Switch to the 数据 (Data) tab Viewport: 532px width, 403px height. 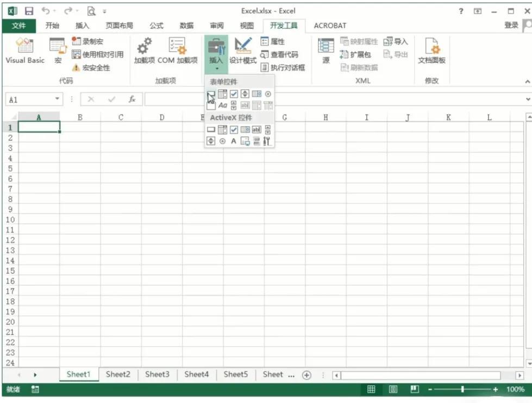click(x=186, y=26)
